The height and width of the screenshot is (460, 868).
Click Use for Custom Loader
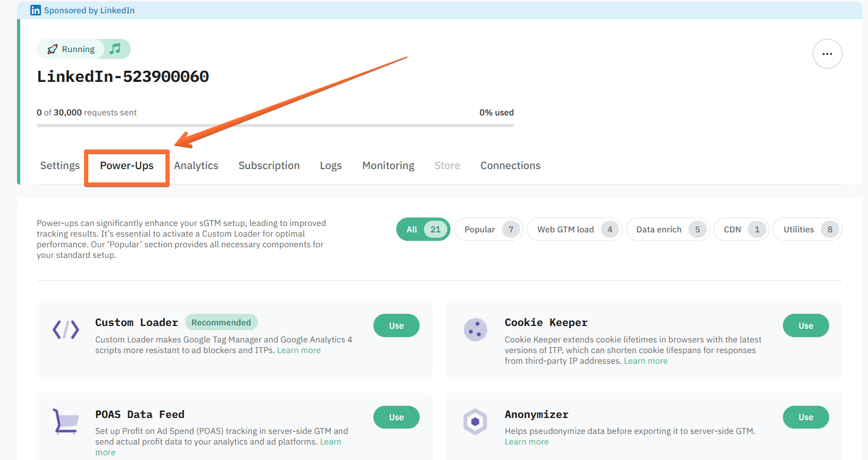(396, 325)
